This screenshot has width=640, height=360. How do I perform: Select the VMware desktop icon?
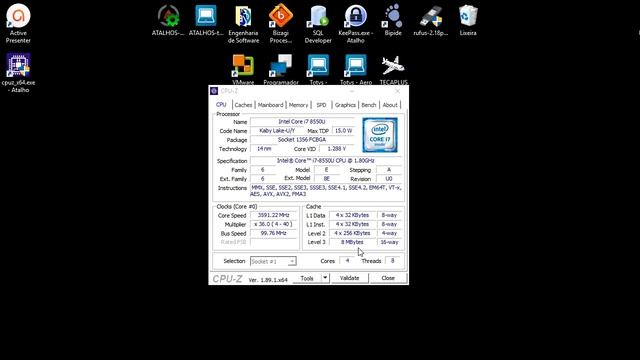point(243,69)
